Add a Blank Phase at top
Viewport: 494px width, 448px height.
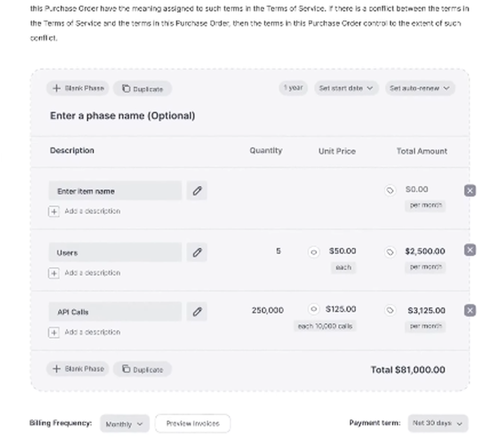[78, 88]
